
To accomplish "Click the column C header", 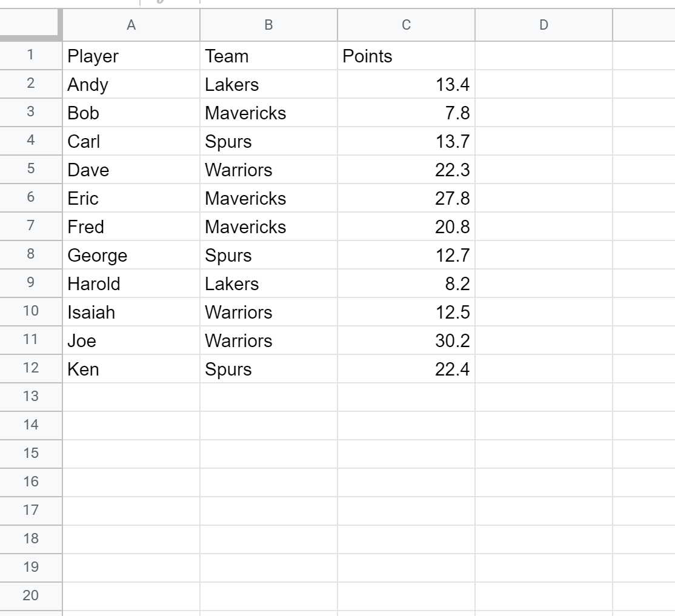I will [406, 25].
